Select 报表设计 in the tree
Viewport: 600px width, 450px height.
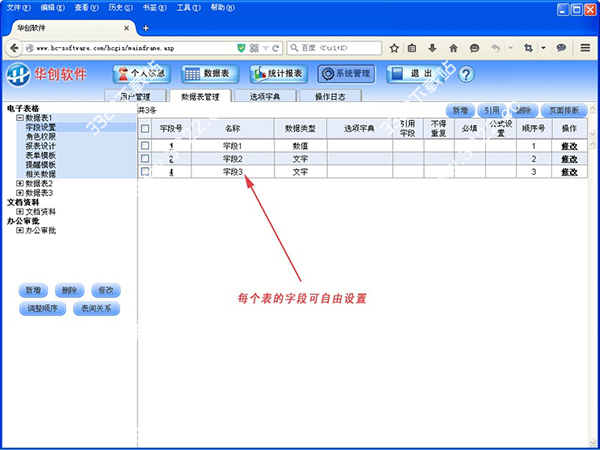point(41,146)
